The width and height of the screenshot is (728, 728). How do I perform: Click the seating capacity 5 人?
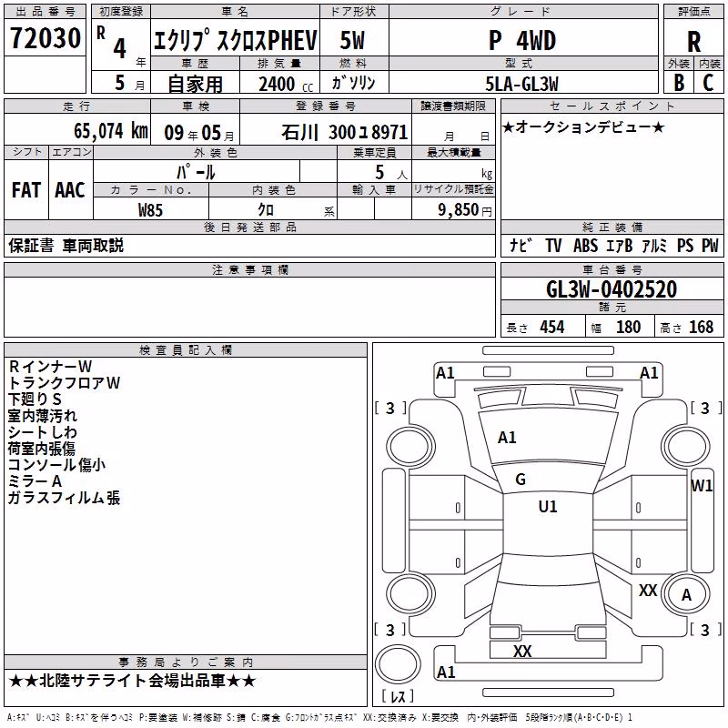tap(391, 173)
